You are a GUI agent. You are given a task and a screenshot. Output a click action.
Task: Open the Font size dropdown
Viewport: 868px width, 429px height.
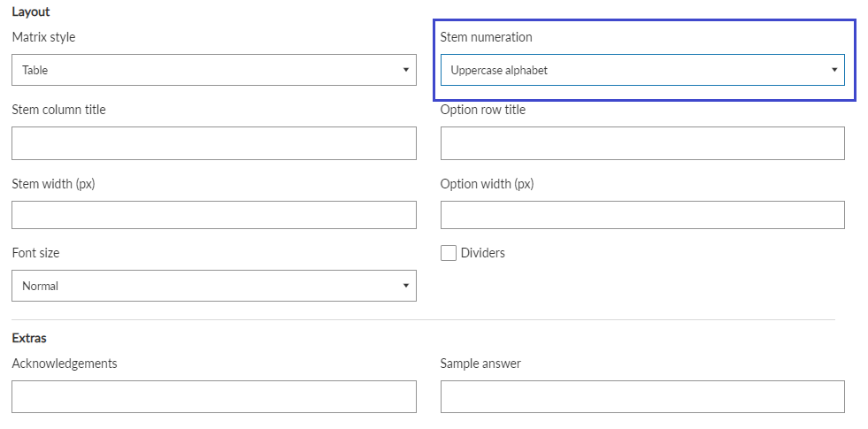[x=213, y=286]
